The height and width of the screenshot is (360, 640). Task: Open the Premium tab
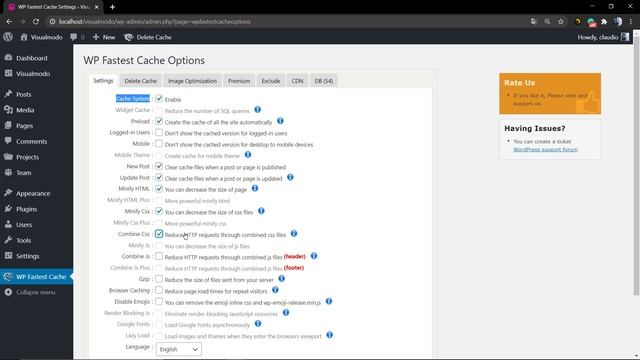click(239, 81)
